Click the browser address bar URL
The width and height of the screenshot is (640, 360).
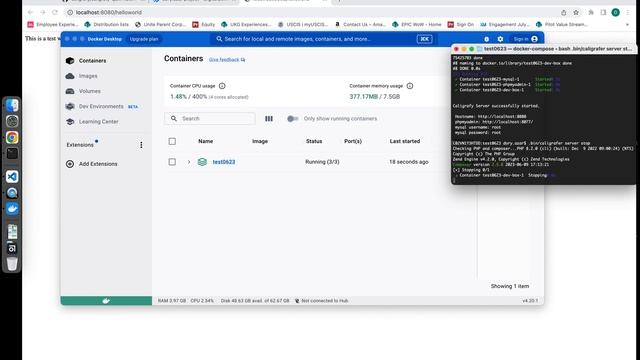pyautogui.click(x=109, y=13)
